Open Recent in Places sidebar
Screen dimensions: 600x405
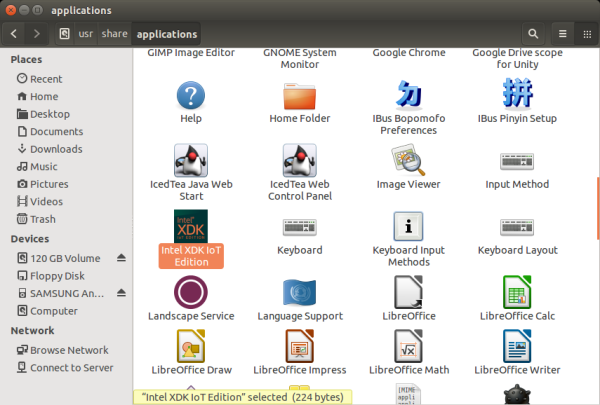[x=40, y=79]
